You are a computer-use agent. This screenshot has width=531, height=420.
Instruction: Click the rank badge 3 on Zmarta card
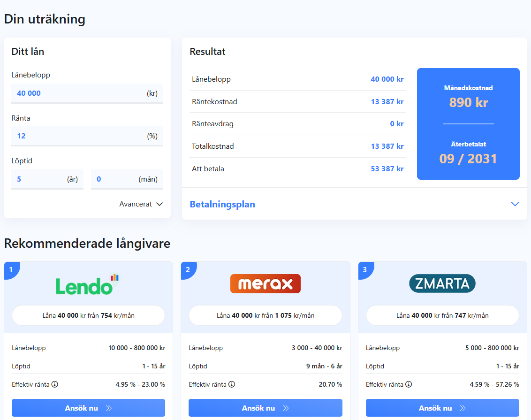click(365, 270)
